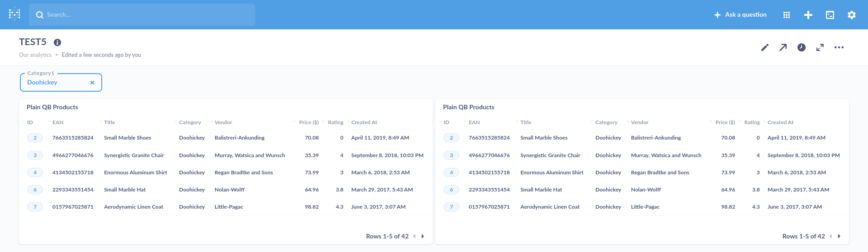Click Regan Bradtke and Sons in left table
Image resolution: width=868 pixels, height=252 pixels.
pyautogui.click(x=244, y=173)
